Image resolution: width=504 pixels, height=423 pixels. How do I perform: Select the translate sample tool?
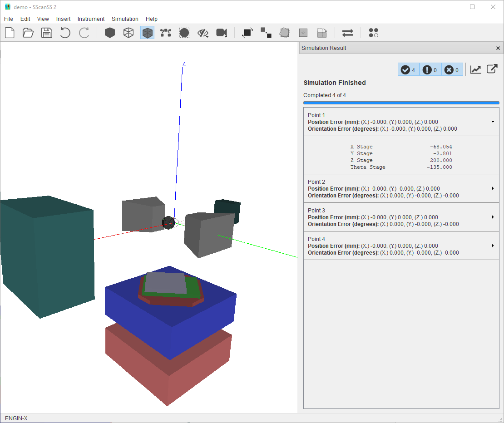coord(266,33)
